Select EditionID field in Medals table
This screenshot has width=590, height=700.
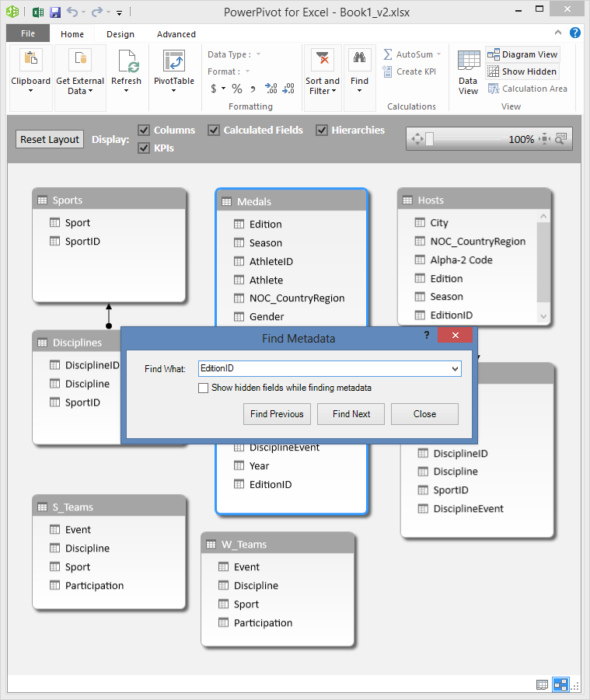271,484
